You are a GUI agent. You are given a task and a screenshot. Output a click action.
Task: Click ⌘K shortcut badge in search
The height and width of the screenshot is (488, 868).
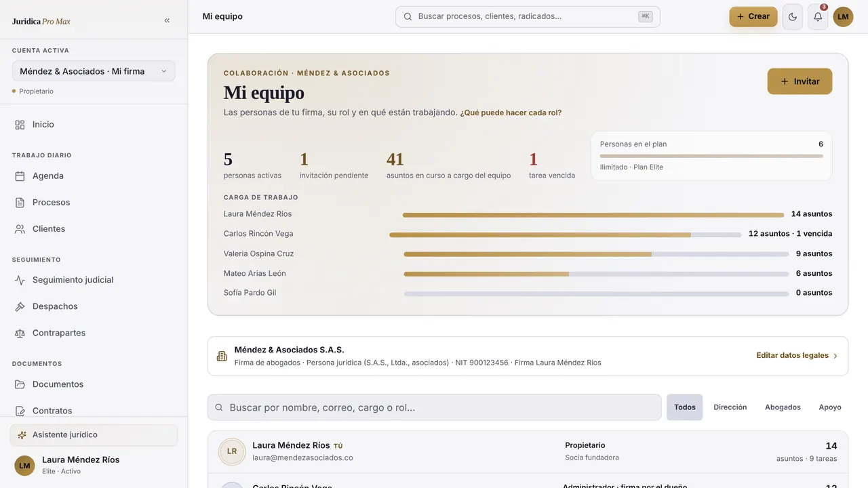click(x=646, y=16)
